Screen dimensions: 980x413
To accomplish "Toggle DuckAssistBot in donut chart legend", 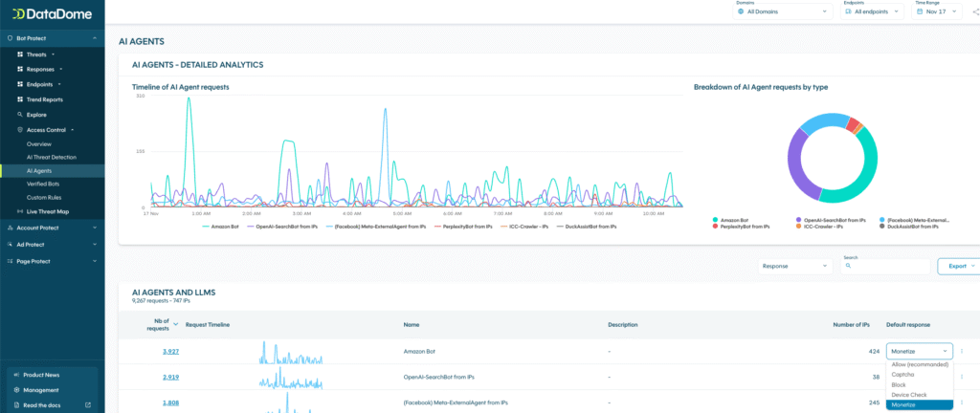I will [x=914, y=227].
